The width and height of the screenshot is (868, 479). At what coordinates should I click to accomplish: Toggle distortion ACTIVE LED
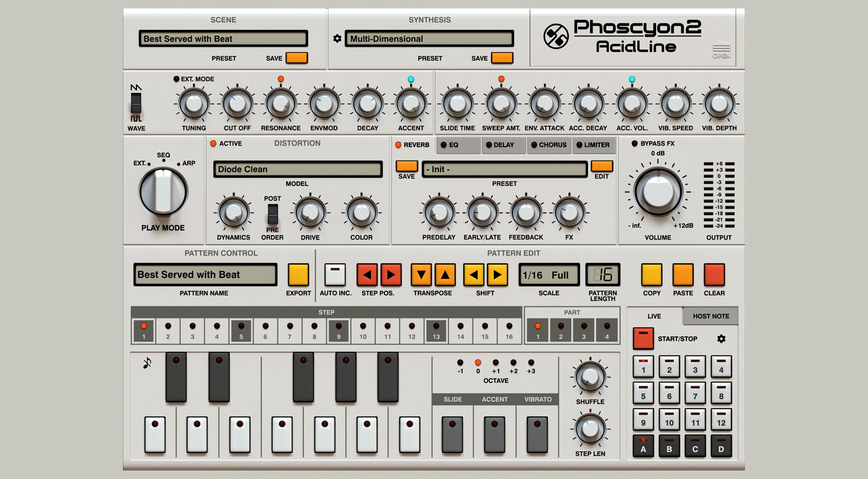click(x=213, y=144)
